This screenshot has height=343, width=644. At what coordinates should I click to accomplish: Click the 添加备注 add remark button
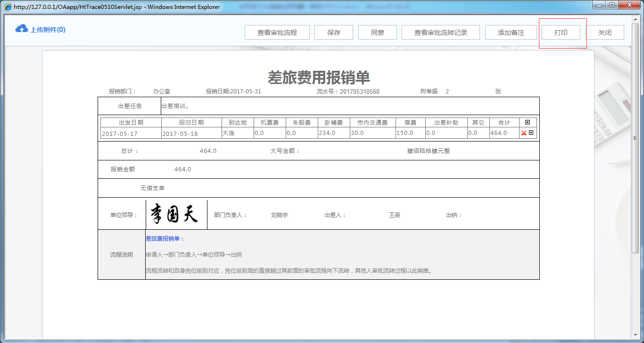pos(511,32)
